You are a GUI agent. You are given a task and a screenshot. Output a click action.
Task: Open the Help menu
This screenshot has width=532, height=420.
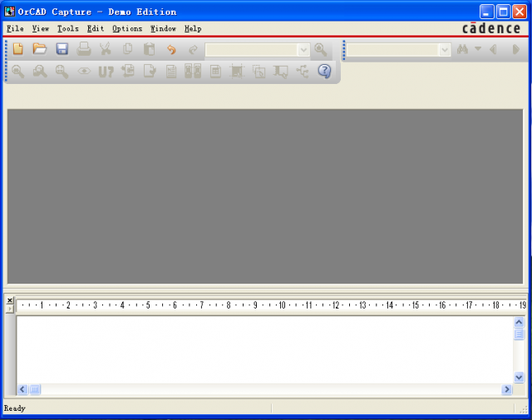193,28
